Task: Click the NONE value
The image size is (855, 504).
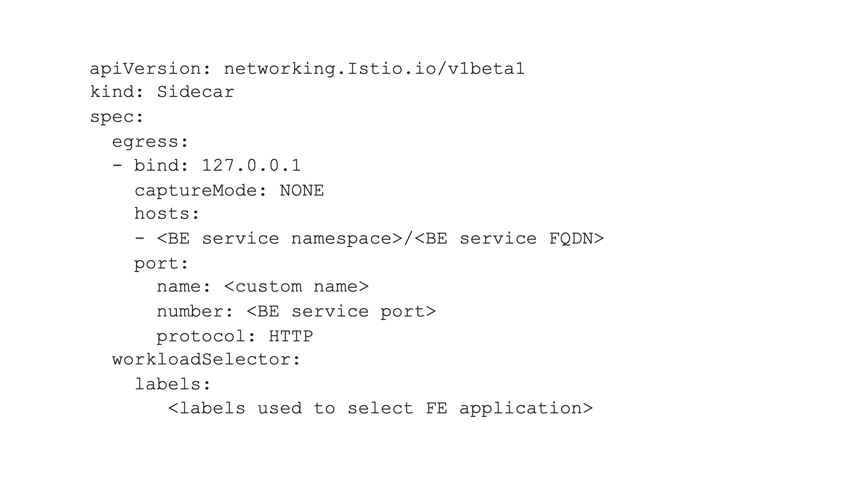Action: click(x=302, y=191)
